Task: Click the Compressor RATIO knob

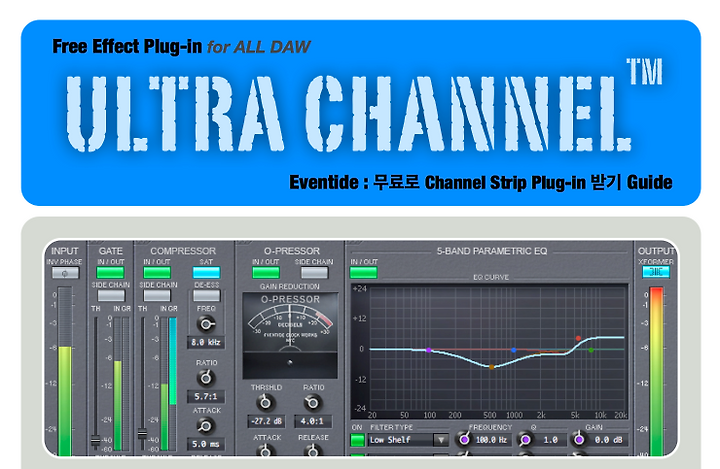Action: click(206, 378)
